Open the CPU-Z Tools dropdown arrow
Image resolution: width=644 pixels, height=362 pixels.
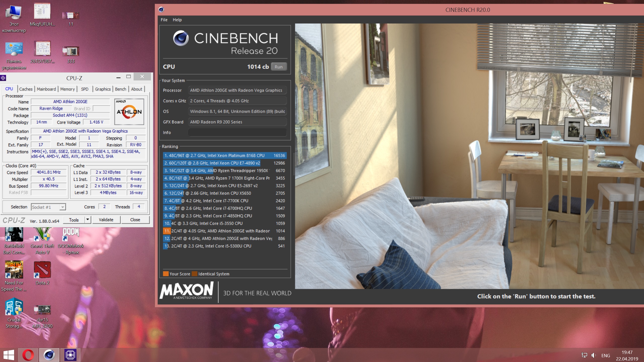[88, 220]
